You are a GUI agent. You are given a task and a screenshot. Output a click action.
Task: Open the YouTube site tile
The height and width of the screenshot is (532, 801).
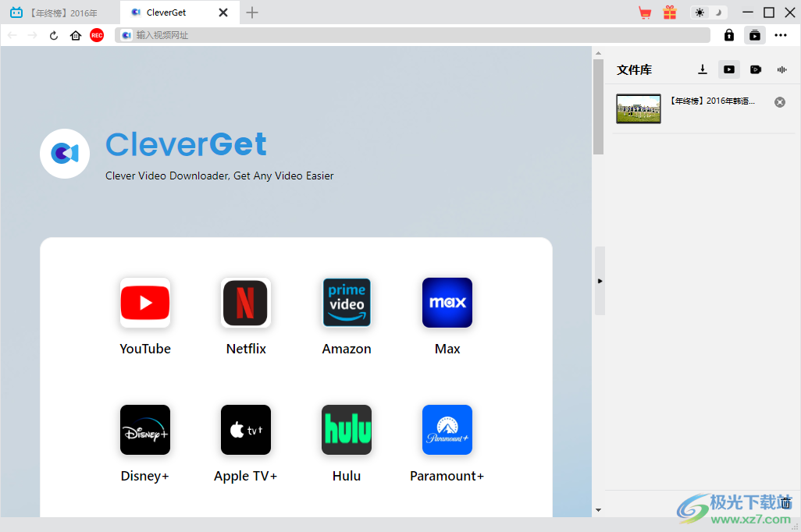145,303
